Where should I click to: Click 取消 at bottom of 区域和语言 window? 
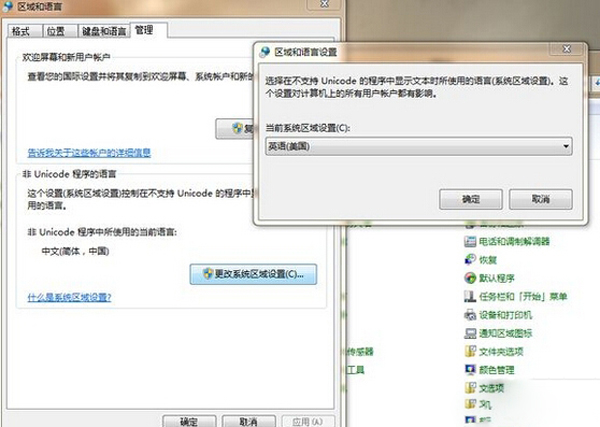point(249,421)
